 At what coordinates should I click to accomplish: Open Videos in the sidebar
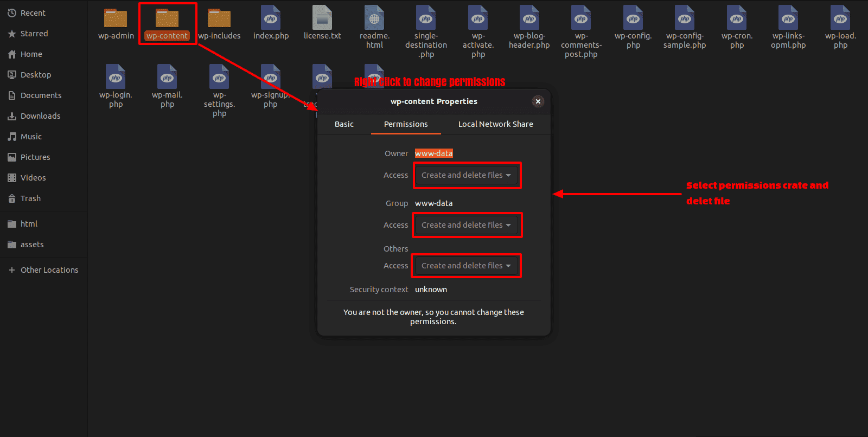click(x=43, y=178)
